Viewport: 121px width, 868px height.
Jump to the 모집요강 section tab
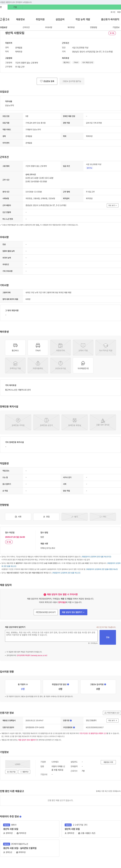coord(4,27)
